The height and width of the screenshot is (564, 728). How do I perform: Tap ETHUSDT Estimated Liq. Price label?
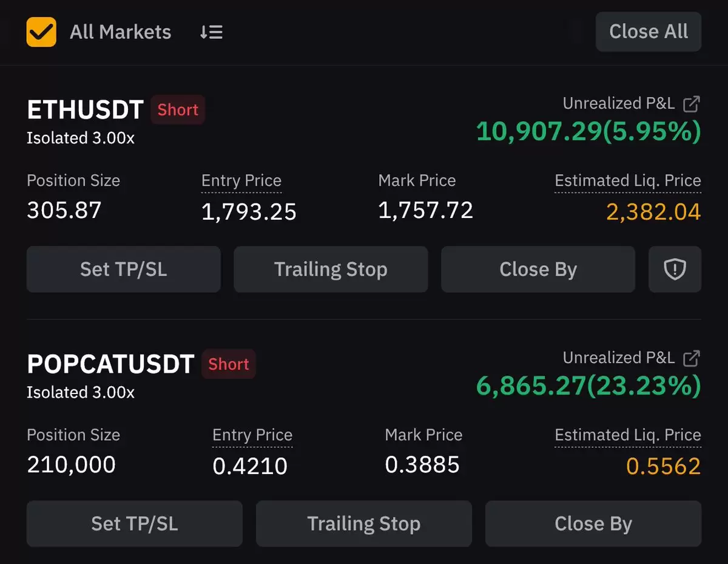point(628,181)
